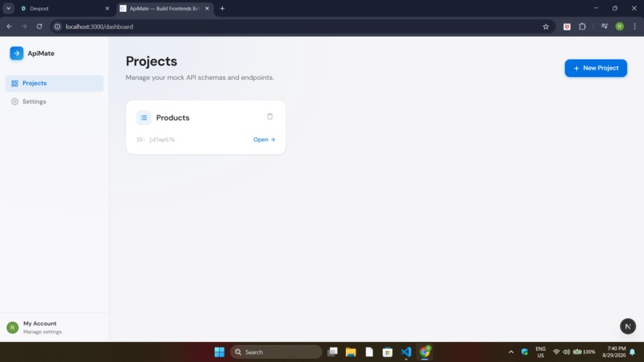Go forward in the browser
644x362 pixels.
click(24, 26)
